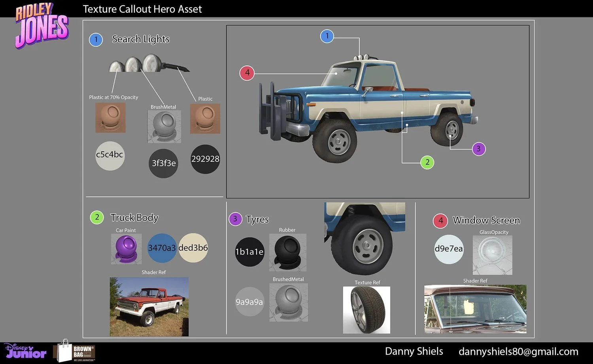Click the Ridley Jones logo
The width and height of the screenshot is (593, 364).
tap(42, 26)
